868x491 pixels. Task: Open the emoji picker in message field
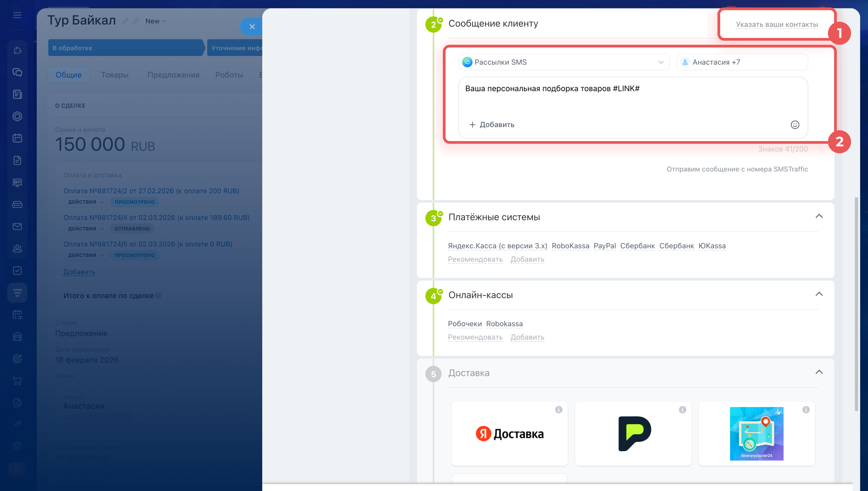(x=795, y=125)
